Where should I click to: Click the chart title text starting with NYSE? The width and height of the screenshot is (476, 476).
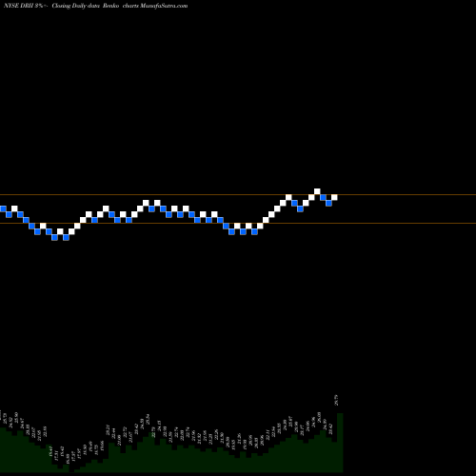[95, 6]
